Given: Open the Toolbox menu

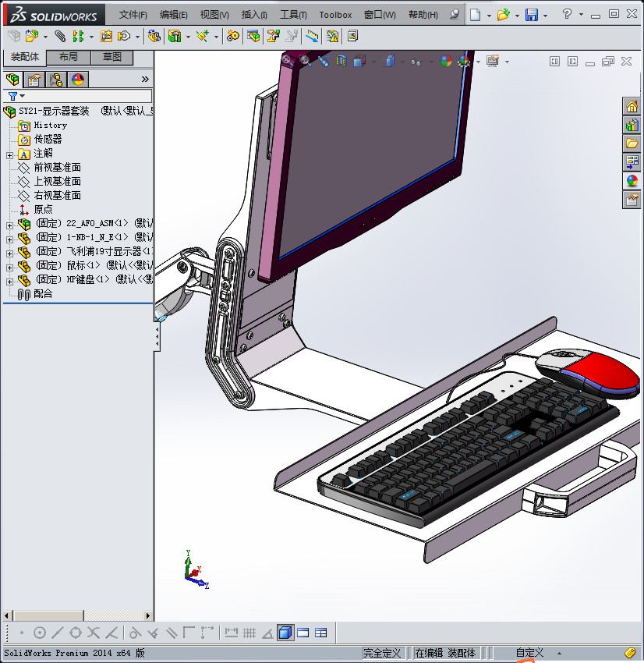Looking at the screenshot, I should [x=335, y=15].
